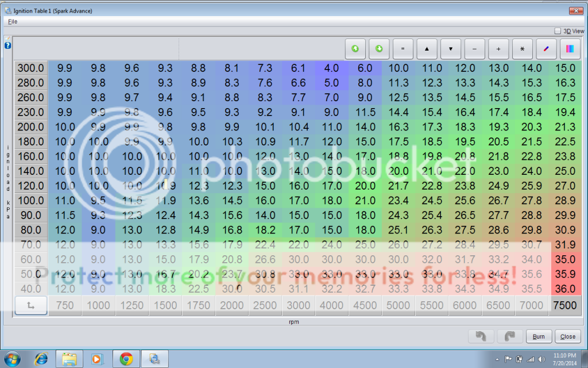Open the File menu
This screenshot has width=588, height=368.
pos(13,21)
